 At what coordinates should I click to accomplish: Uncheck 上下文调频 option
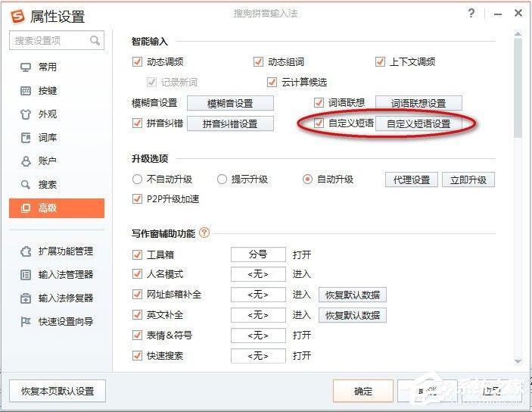[x=380, y=62]
